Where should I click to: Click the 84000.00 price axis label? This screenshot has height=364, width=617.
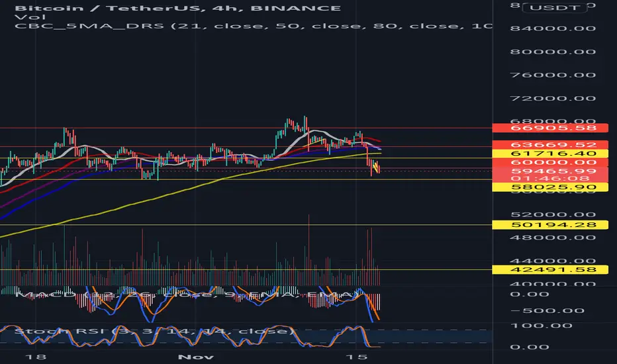(x=553, y=28)
